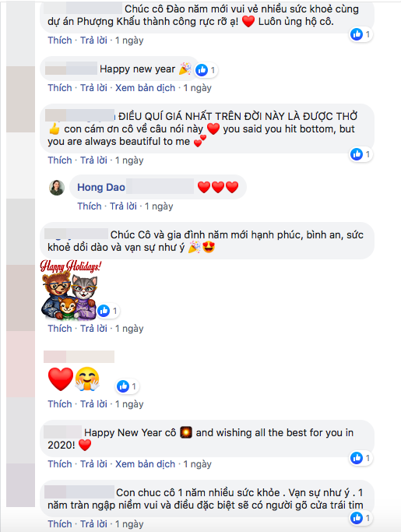This screenshot has height=532, width=401.
Task: Click like reaction on 2020 wishes comment
Action: (357, 458)
